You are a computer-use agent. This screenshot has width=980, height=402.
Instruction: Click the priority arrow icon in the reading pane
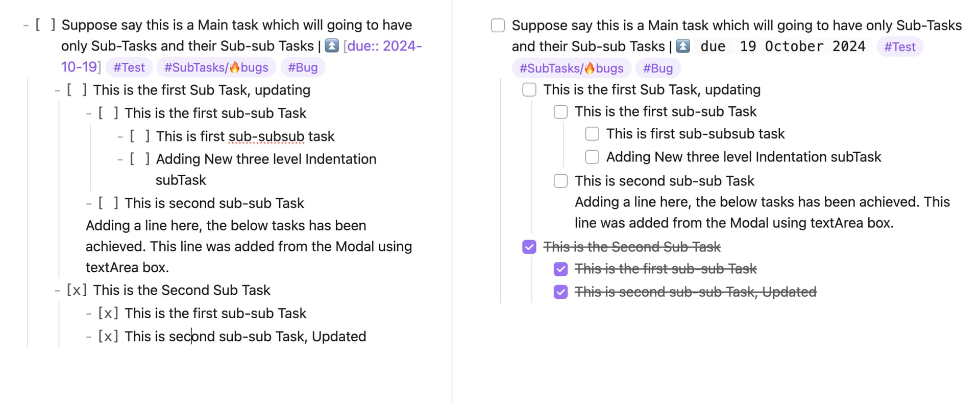(x=683, y=46)
